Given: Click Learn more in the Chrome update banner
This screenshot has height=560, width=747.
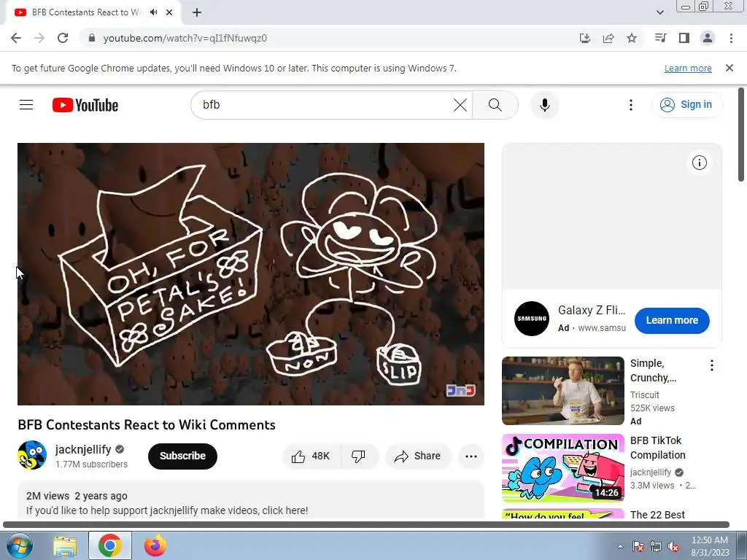Looking at the screenshot, I should 688,69.
